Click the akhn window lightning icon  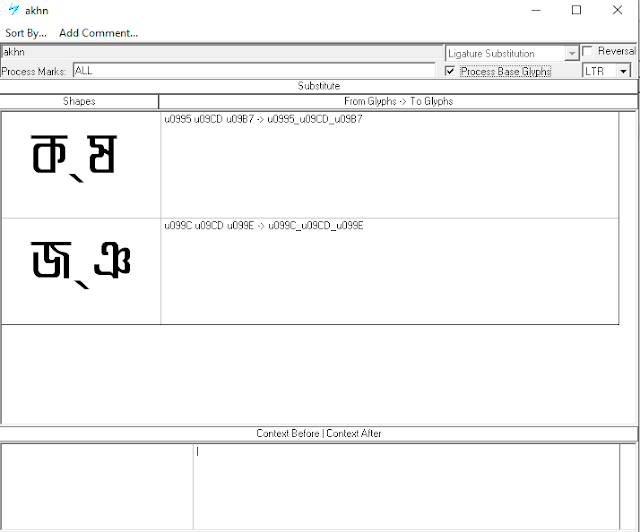tap(13, 10)
